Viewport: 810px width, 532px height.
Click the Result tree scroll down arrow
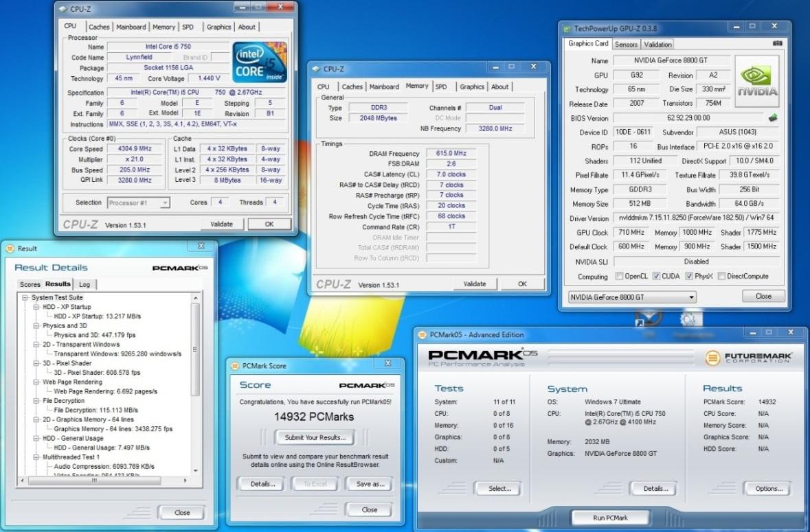195,471
